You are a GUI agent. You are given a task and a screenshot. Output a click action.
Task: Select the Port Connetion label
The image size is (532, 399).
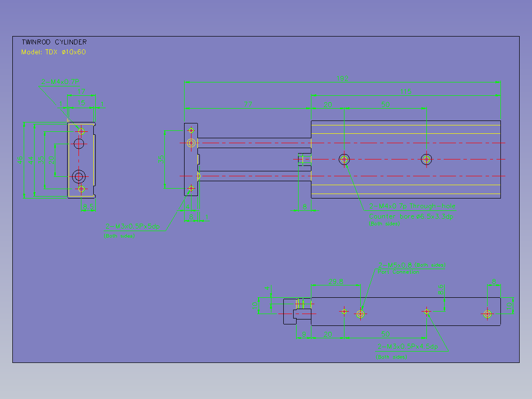(398, 272)
